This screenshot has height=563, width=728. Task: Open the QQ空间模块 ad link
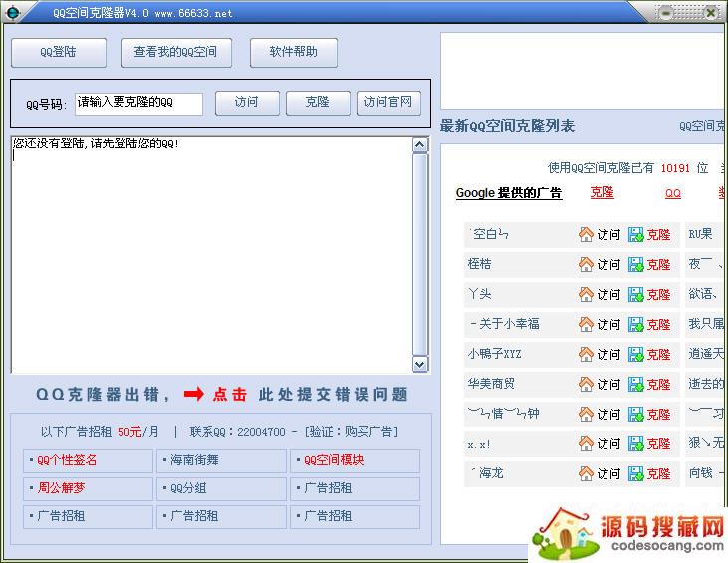334,461
